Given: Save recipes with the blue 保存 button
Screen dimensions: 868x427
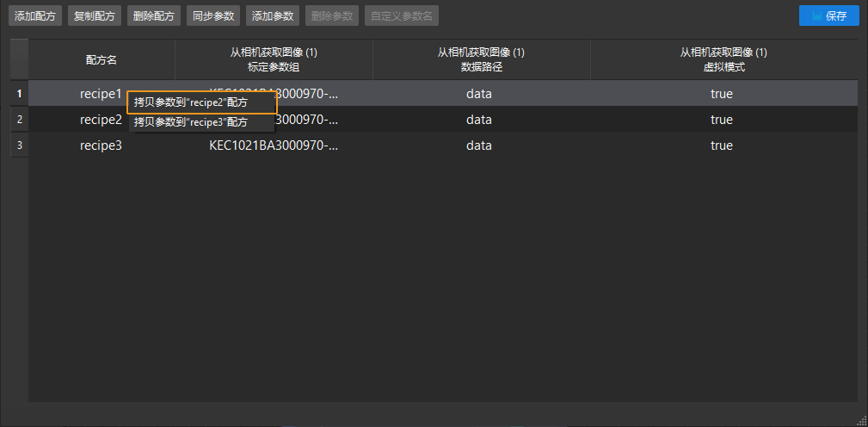Looking at the screenshot, I should tap(829, 16).
